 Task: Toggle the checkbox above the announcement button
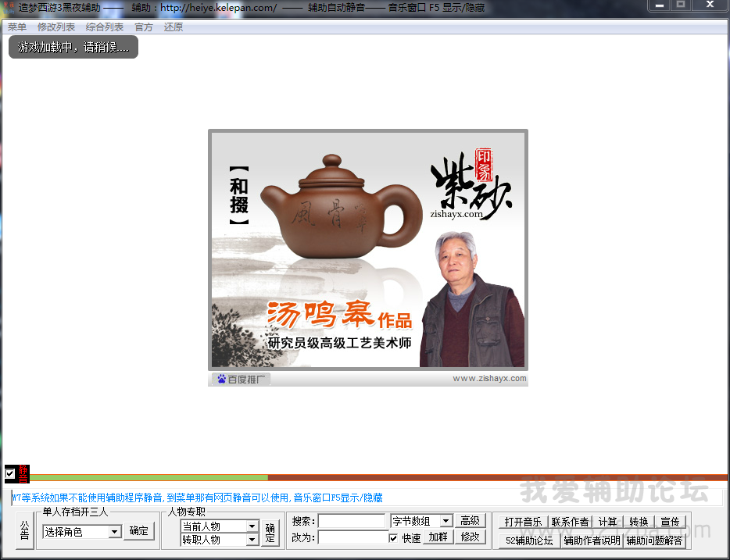tap(10, 473)
